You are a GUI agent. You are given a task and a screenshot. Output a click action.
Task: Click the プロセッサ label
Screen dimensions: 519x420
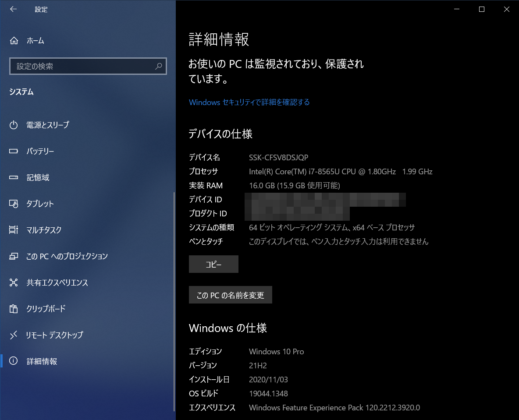(203, 172)
